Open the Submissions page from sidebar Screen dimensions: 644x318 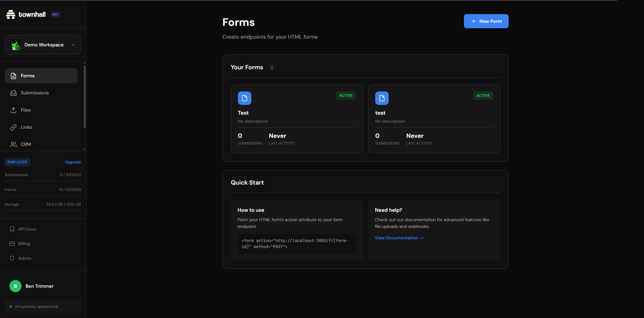click(35, 93)
